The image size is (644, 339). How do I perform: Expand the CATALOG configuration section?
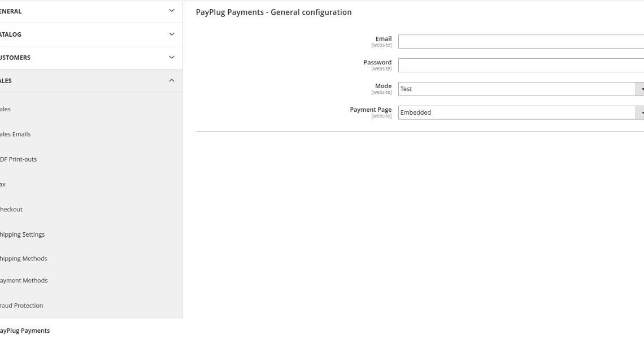click(85, 34)
